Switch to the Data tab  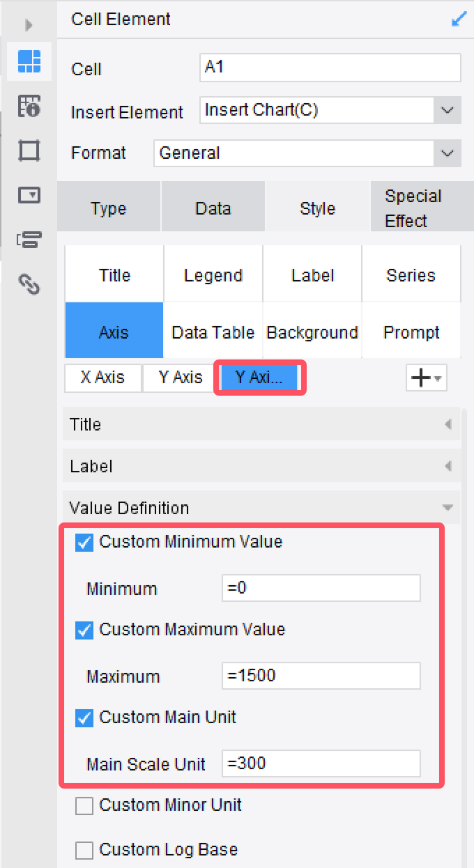coord(213,208)
